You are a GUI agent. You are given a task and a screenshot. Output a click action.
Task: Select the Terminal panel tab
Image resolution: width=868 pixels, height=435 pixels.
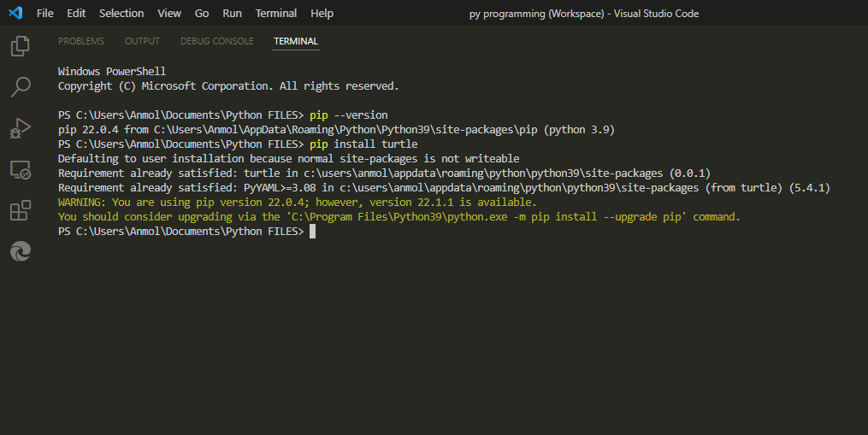(296, 41)
